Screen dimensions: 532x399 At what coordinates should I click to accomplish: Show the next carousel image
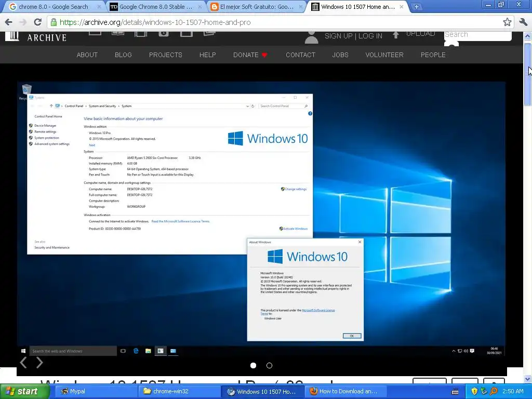[39, 362]
